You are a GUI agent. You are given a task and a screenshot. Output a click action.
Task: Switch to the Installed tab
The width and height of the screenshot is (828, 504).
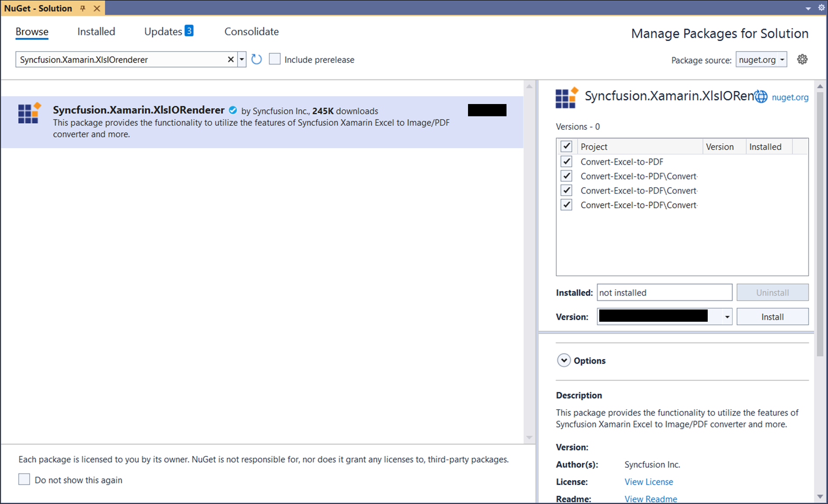point(96,31)
